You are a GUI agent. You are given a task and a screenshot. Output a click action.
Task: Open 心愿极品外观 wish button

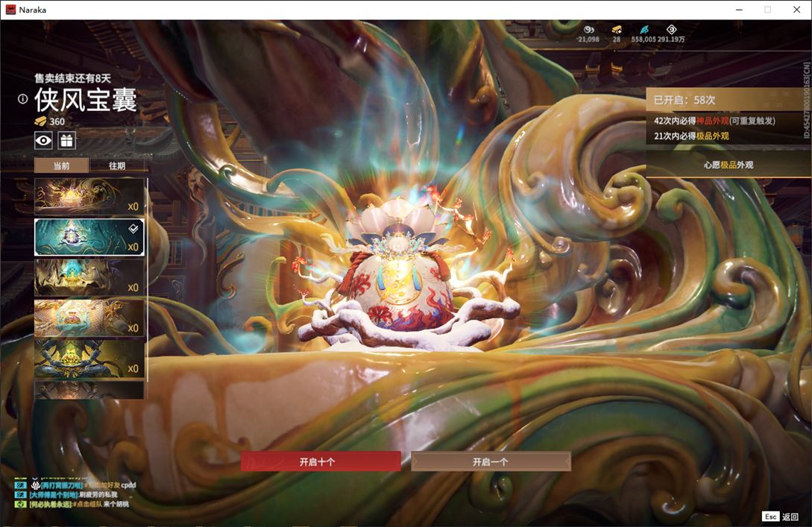point(728,165)
